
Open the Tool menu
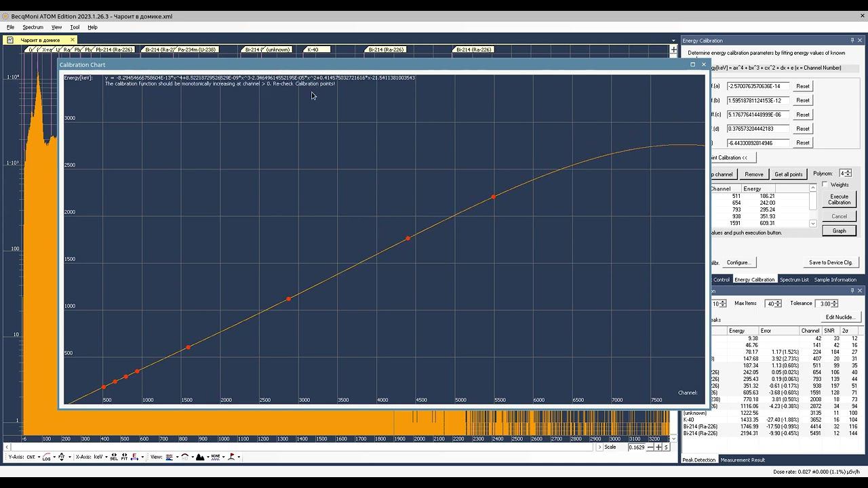coord(75,27)
